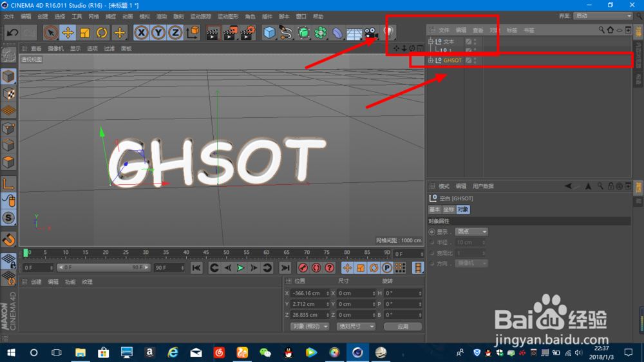Expand the GHSOT null in object manager
Screen dimensions: 644x362
(x=431, y=61)
